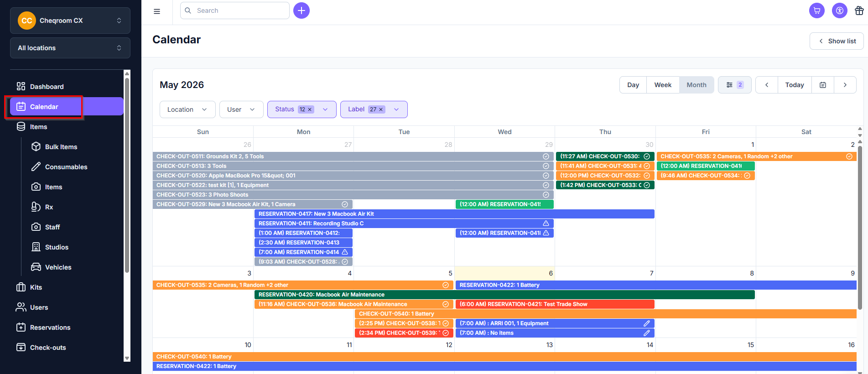This screenshot has height=374, width=868.
Task: Switch to the Week view tab
Action: point(663,85)
